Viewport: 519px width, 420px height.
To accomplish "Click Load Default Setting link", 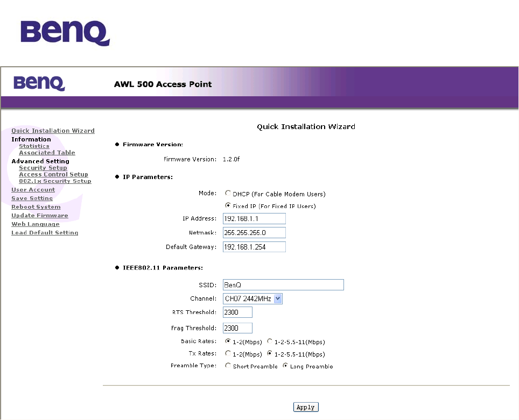I will pyautogui.click(x=45, y=232).
